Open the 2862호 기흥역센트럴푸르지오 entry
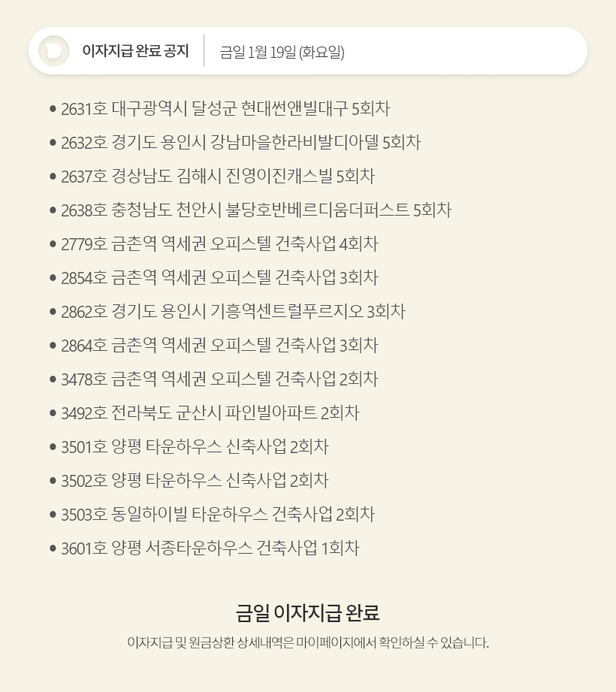Image resolution: width=616 pixels, height=692 pixels. [233, 312]
